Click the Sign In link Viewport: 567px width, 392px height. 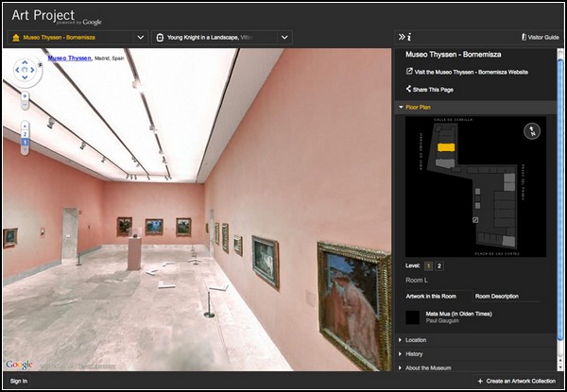coord(18,381)
